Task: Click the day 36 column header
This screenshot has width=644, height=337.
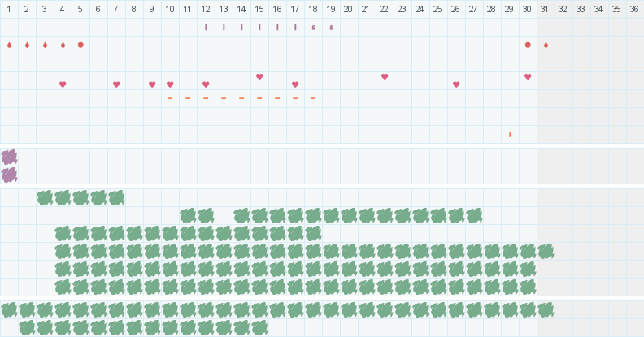Action: (635, 9)
